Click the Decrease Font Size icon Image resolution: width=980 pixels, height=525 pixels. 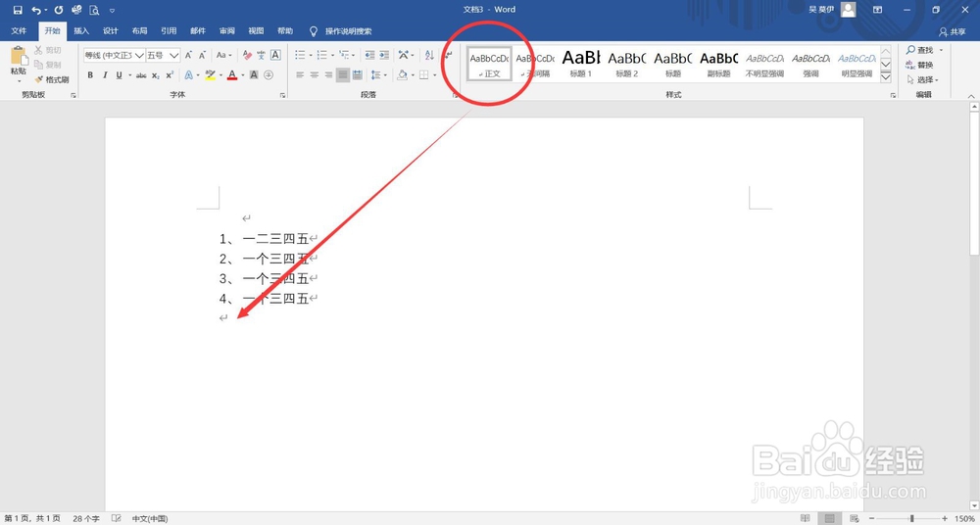point(202,55)
